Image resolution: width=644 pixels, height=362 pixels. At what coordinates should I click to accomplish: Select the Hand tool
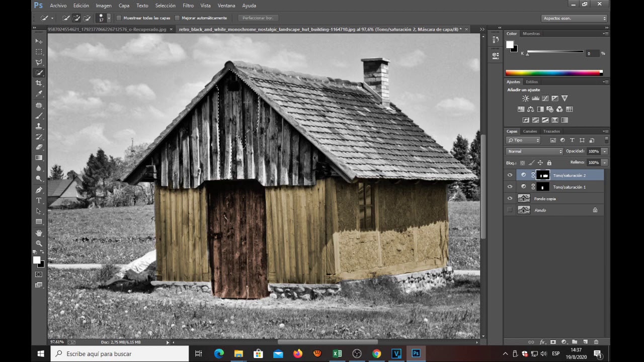(x=39, y=233)
